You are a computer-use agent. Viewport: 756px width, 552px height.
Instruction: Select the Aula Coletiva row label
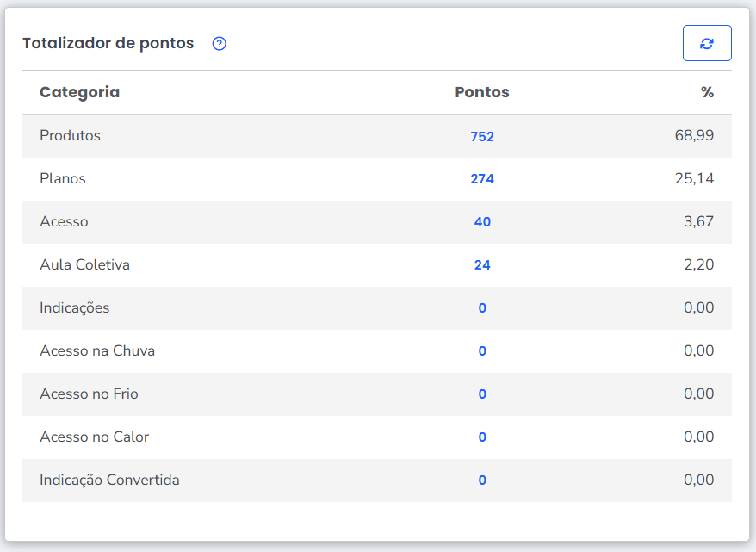[x=84, y=264]
